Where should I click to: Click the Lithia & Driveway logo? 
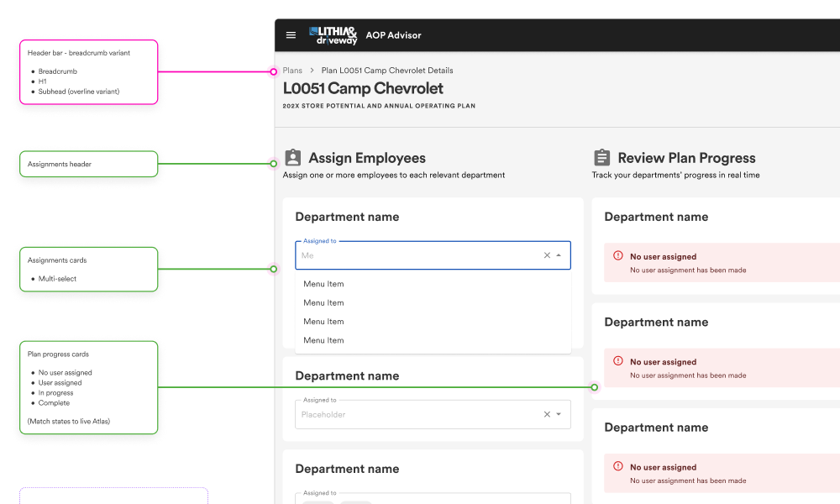[x=333, y=35]
